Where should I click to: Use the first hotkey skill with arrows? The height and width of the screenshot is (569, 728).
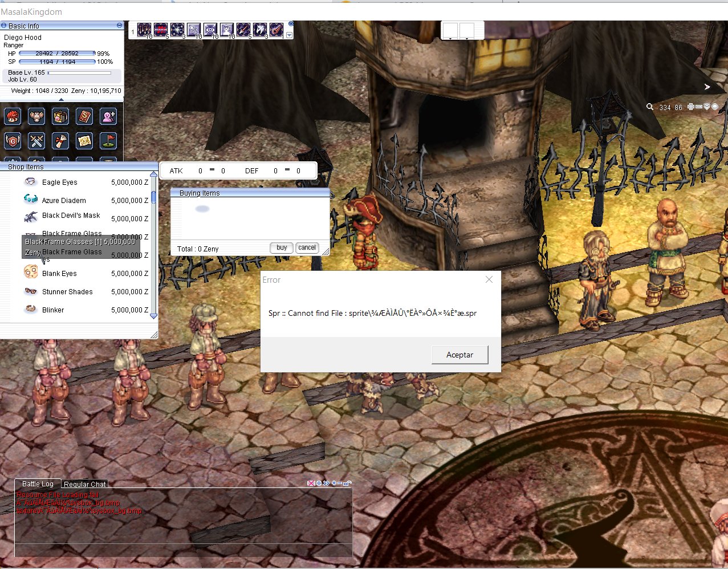[144, 30]
